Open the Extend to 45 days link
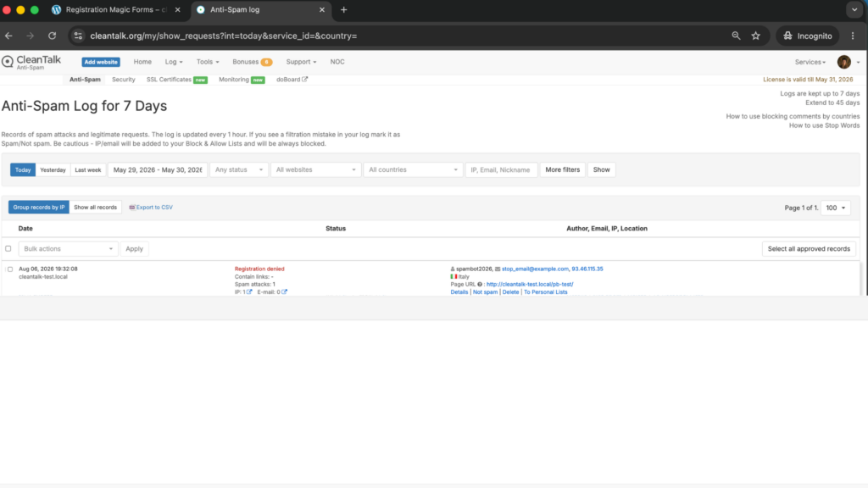This screenshot has height=488, width=868. [832, 103]
